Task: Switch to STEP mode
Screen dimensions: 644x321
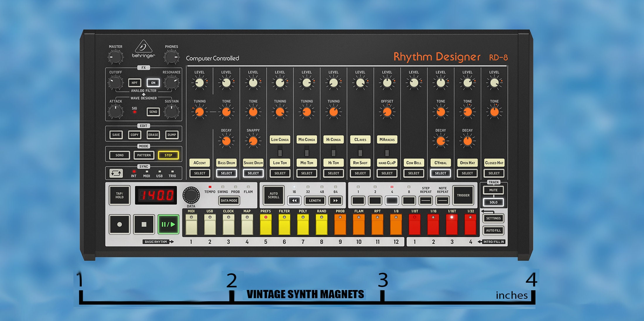Action: pyautogui.click(x=168, y=155)
